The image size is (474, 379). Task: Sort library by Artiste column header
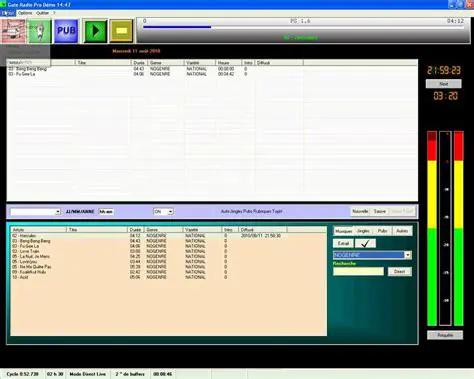click(38, 230)
